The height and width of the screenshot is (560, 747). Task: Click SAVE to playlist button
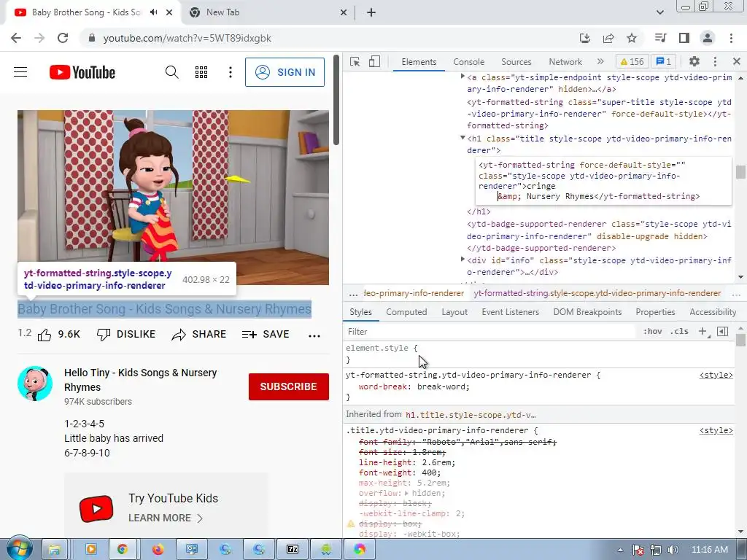[266, 335]
